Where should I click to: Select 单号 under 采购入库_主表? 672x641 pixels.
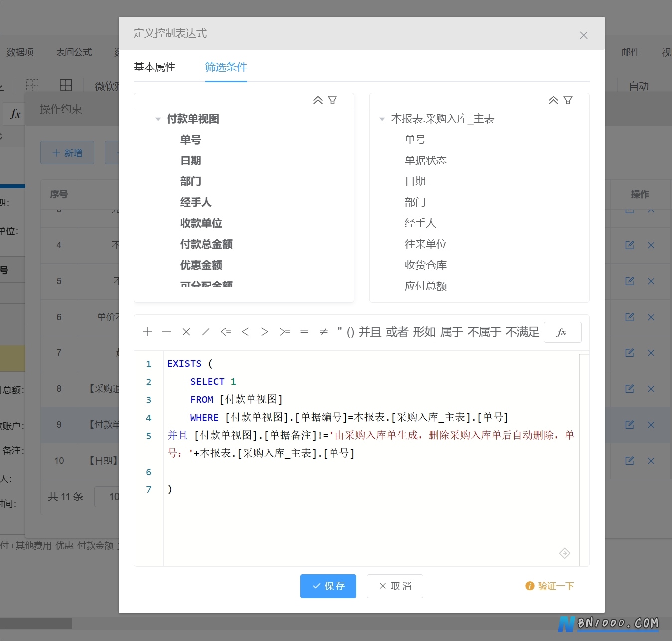[415, 140]
